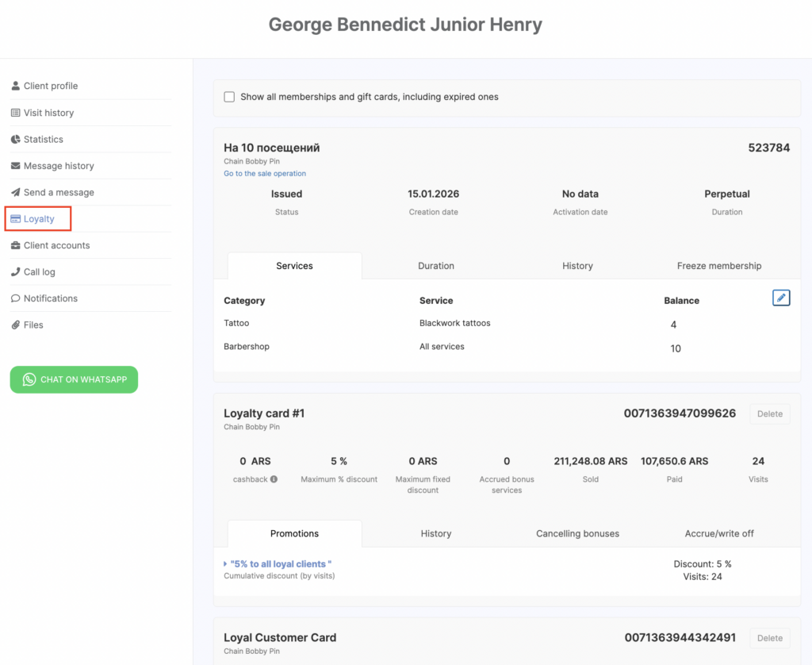Open Notifications in the sidebar

point(50,298)
